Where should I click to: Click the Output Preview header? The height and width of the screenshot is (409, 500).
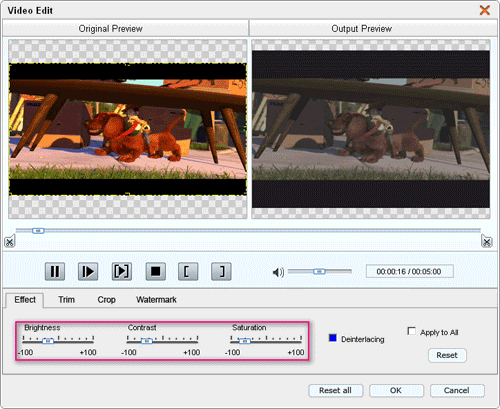pos(373,29)
